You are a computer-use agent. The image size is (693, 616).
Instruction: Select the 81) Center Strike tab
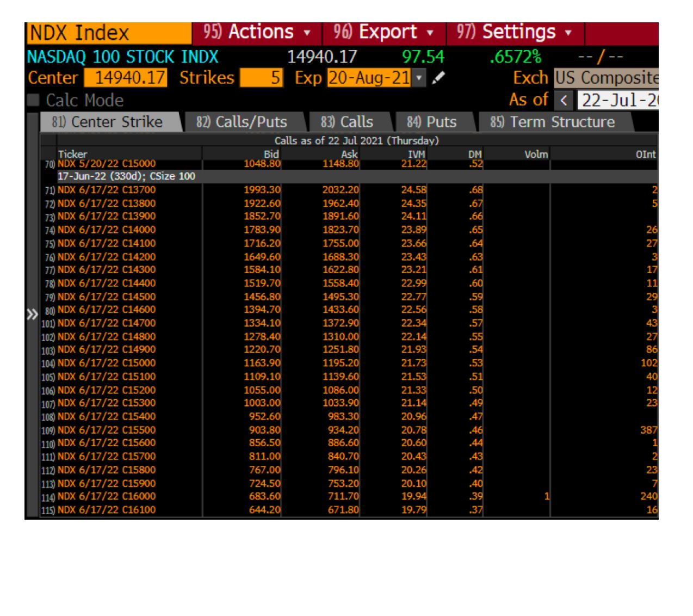click(x=108, y=122)
